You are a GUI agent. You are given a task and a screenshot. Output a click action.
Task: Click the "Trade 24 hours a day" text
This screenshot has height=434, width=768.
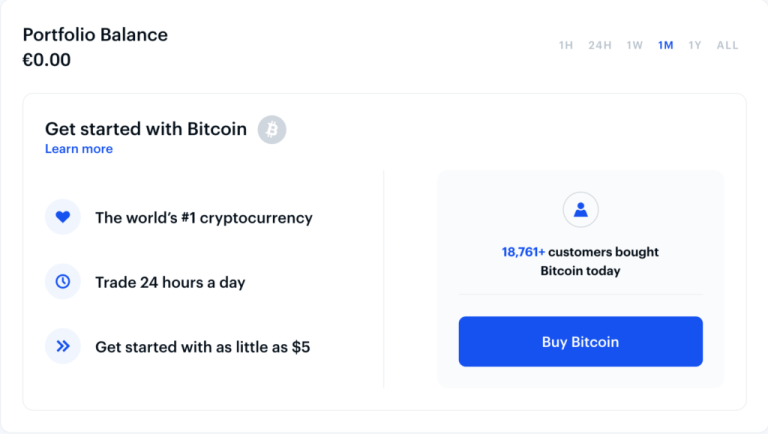click(170, 282)
